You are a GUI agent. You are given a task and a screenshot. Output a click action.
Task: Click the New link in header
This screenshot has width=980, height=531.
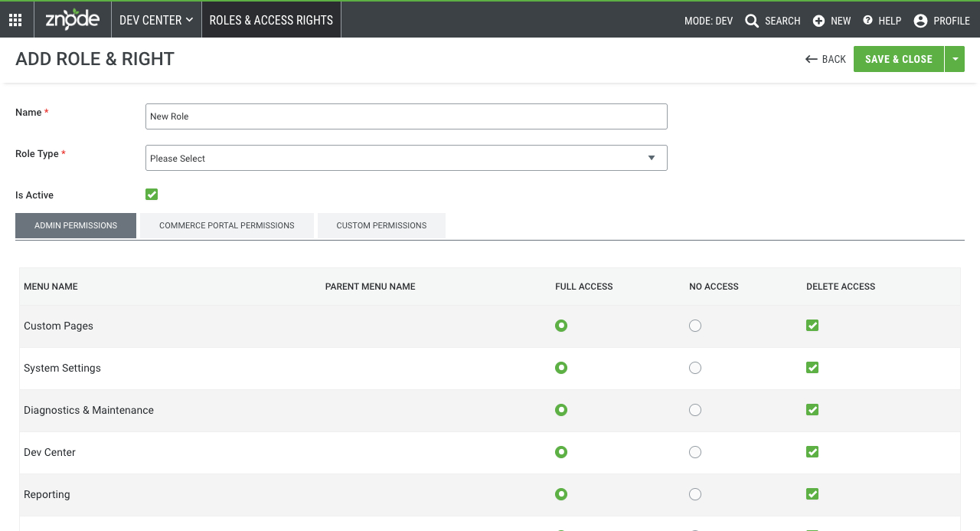point(841,21)
